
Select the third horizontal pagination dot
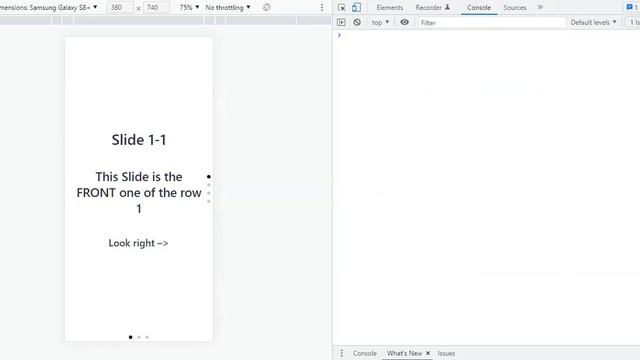[147, 337]
